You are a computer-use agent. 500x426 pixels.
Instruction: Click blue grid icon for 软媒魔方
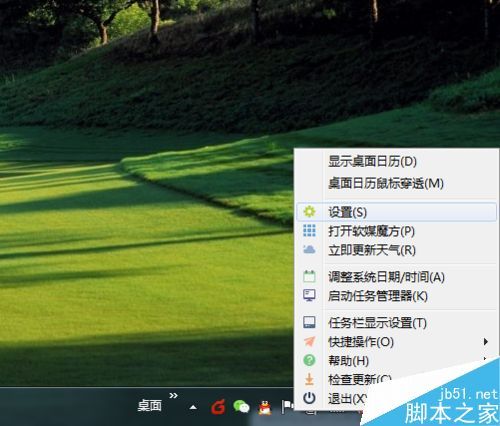(x=309, y=231)
